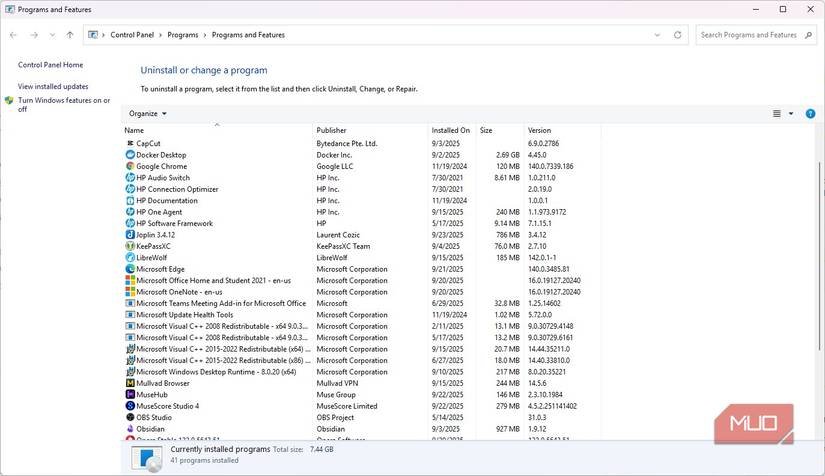Click the Refresh button beside address bar
This screenshot has height=476, width=825.
677,35
